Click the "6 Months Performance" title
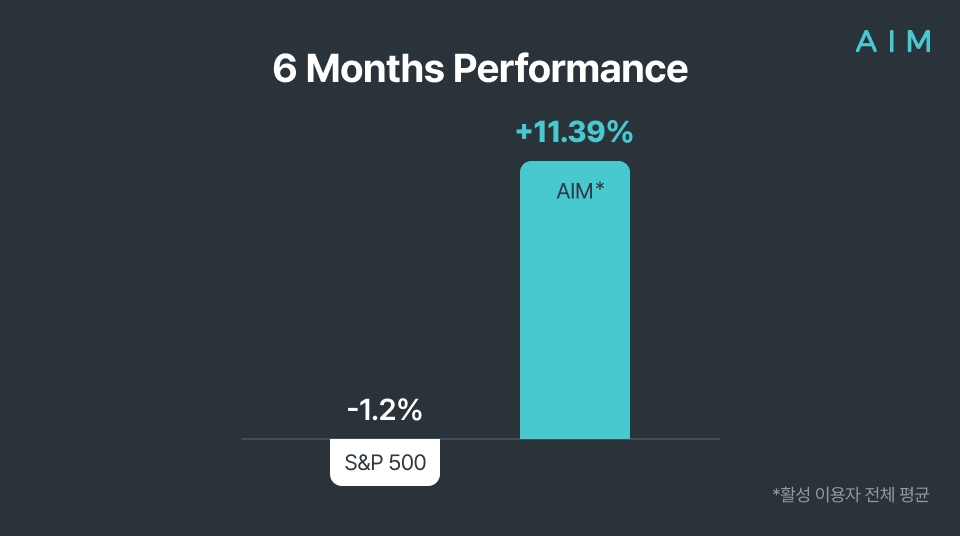The image size is (960, 536). click(x=480, y=70)
